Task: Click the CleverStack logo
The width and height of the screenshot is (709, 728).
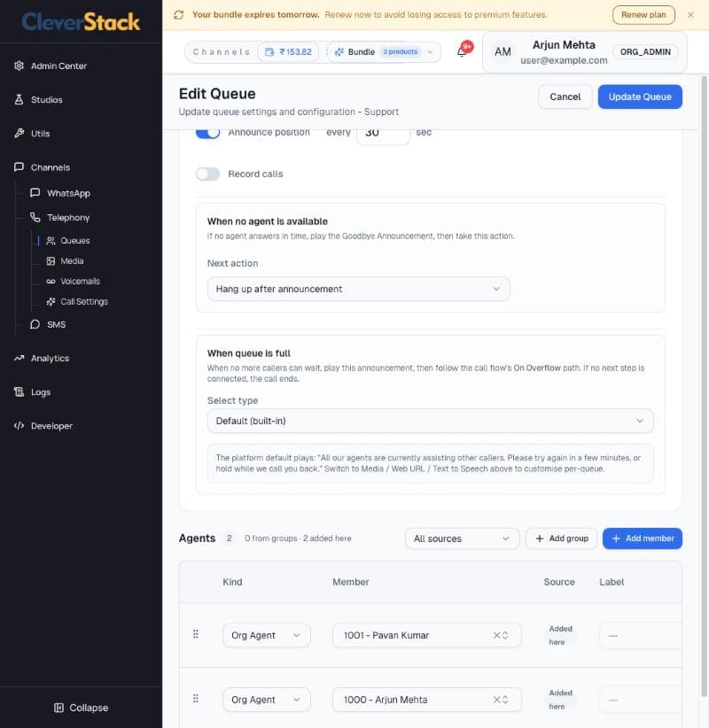Action: click(x=81, y=22)
